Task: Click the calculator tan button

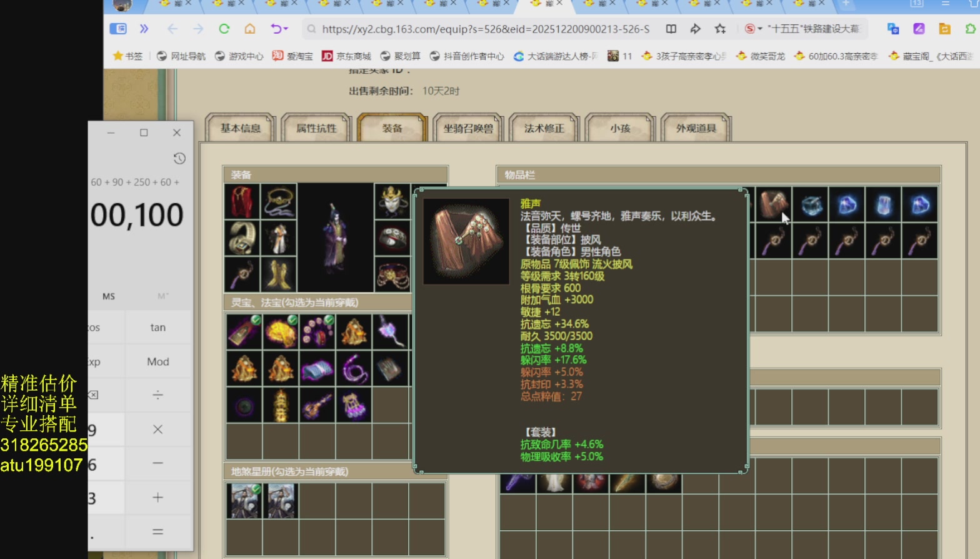Action: tap(157, 327)
